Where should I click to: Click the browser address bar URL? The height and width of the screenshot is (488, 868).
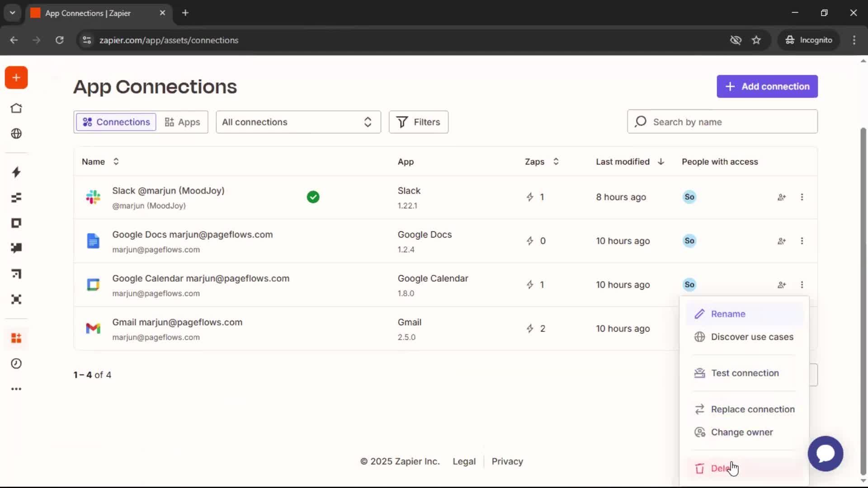169,40
